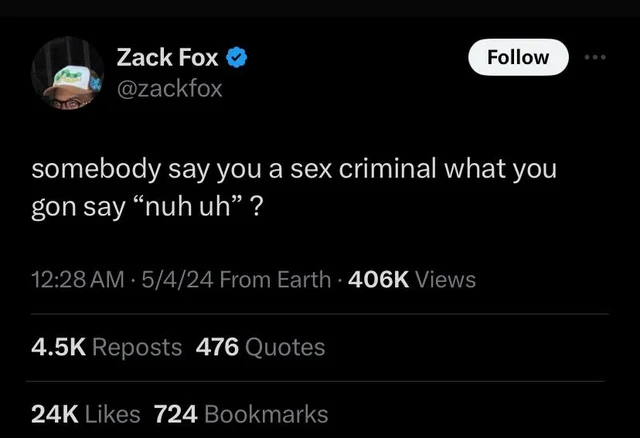The image size is (640, 438).
Task: Click the blue verified checkmark badge
Action: tap(237, 58)
